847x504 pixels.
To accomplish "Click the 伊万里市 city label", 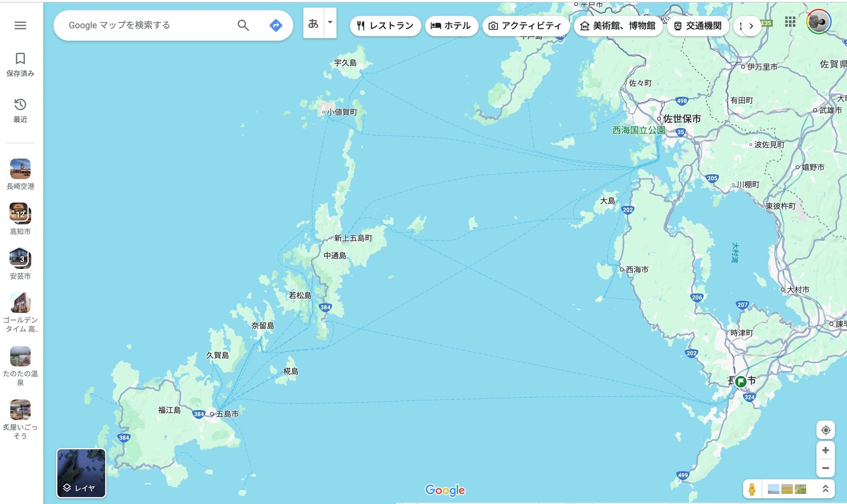I will [x=762, y=66].
